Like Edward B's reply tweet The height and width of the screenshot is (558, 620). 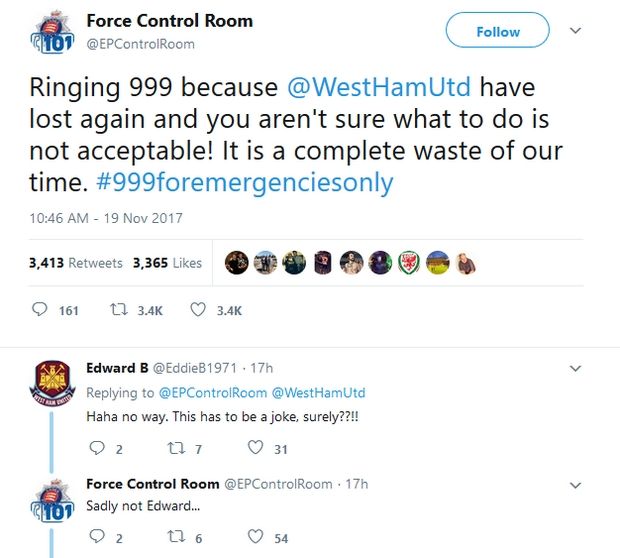pos(256,448)
